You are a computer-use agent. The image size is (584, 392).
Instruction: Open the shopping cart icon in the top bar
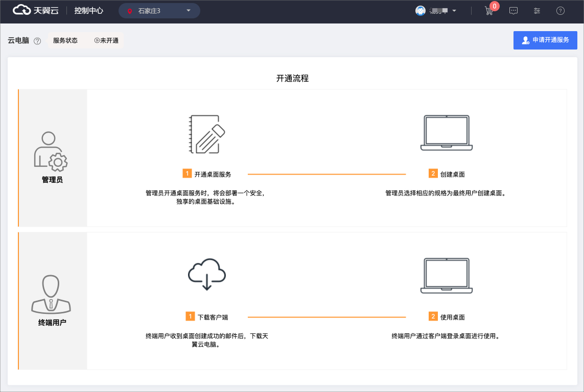tap(488, 11)
